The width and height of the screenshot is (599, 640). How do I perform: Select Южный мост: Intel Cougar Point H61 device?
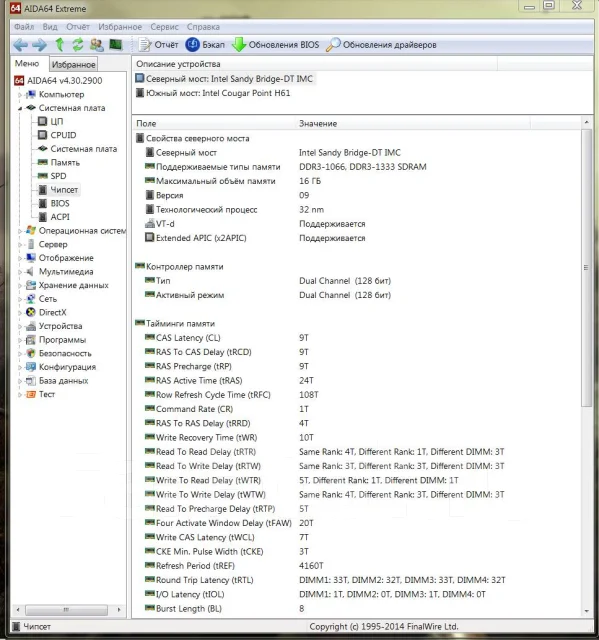click(x=213, y=93)
